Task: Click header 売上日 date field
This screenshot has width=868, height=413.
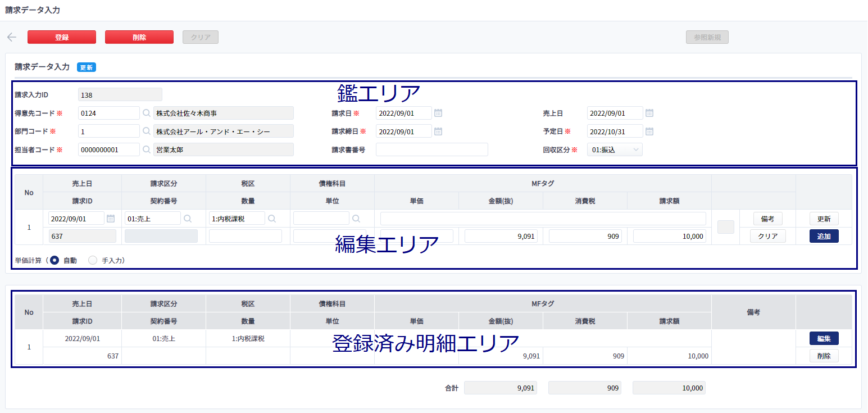Action: point(615,113)
